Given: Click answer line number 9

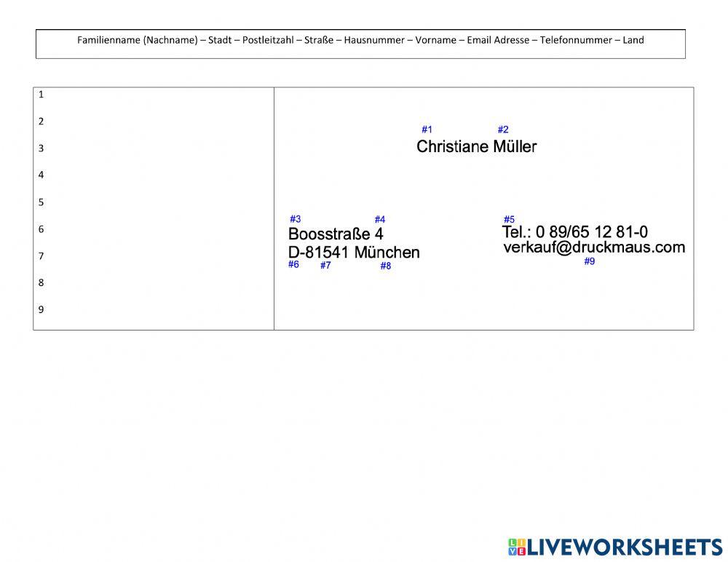Looking at the screenshot, I should pos(153,309).
